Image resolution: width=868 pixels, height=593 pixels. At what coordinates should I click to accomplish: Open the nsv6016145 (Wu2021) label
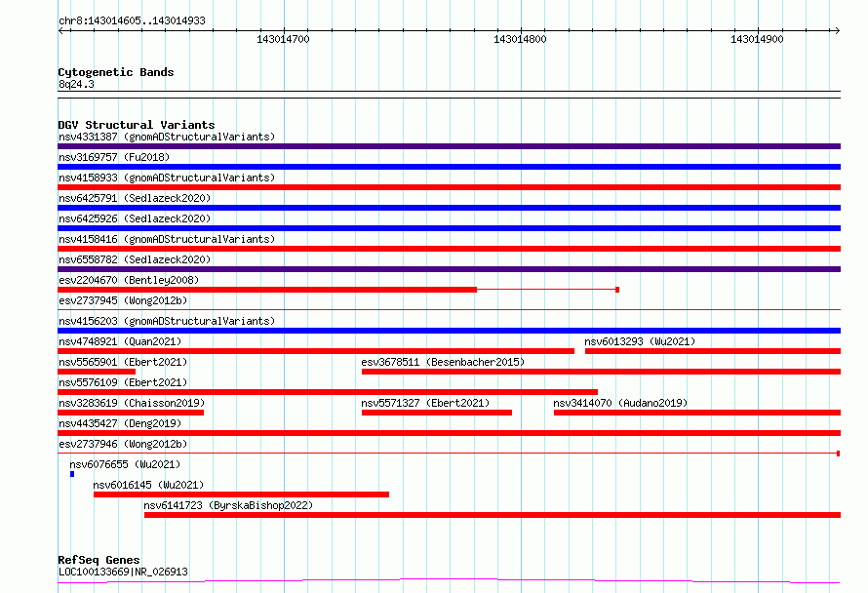pos(148,485)
